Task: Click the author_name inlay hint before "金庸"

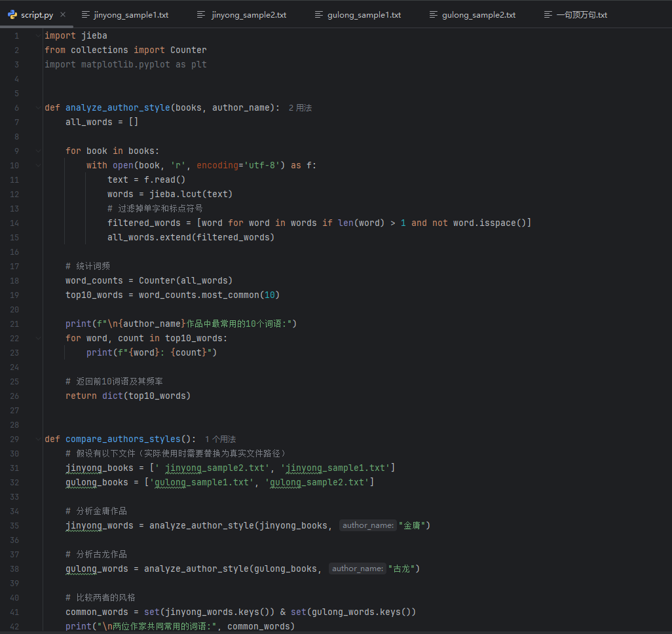Action: (368, 525)
